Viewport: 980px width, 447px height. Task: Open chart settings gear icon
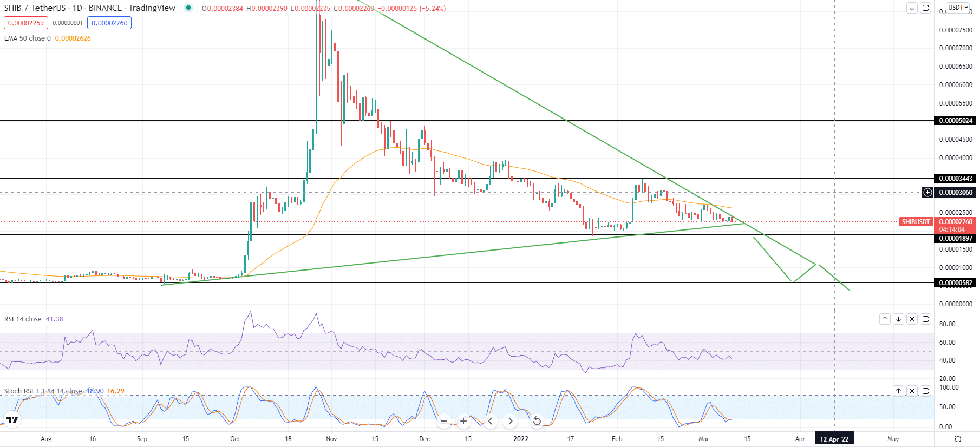coord(958,439)
